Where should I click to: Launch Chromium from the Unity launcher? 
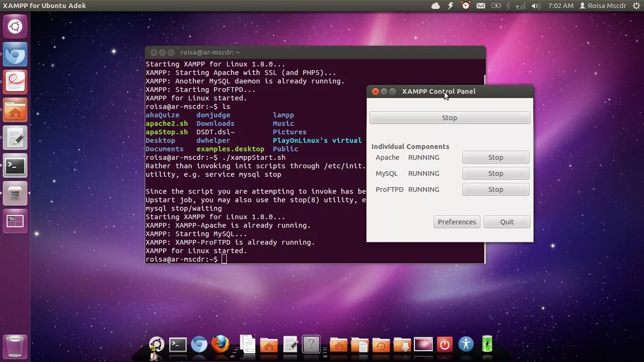pos(15,54)
